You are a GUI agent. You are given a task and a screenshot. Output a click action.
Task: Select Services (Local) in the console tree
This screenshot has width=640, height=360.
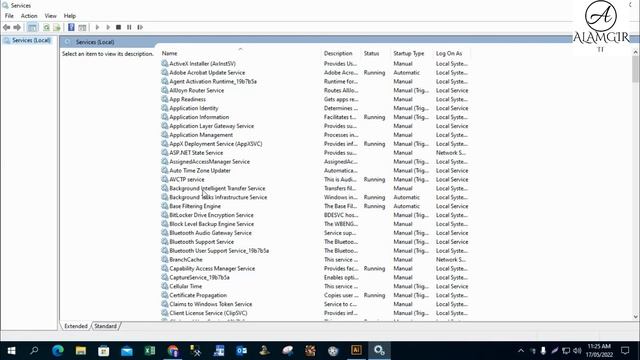(31, 40)
